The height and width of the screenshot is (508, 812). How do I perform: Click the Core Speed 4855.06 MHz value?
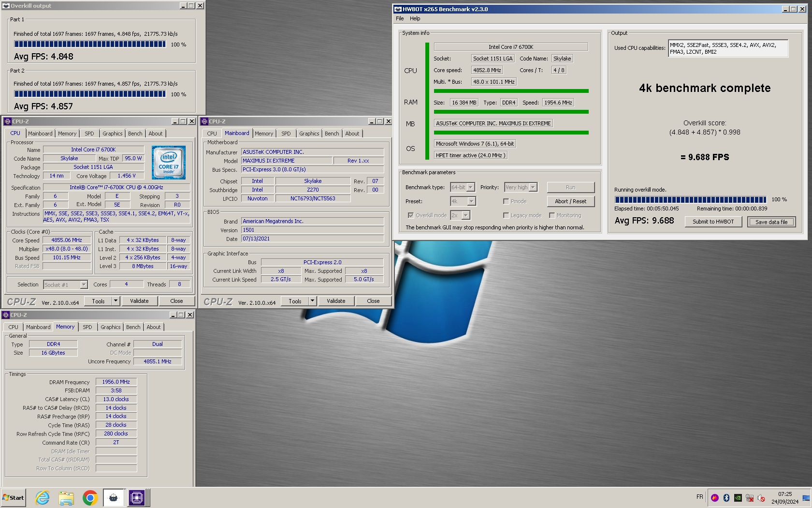[67, 240]
